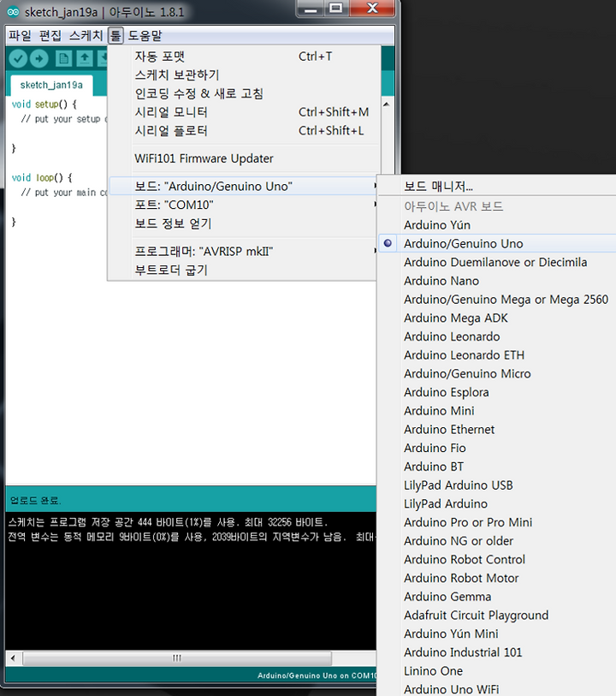The image size is (616, 696).
Task: Click the void setup() code line
Action: [x=44, y=104]
